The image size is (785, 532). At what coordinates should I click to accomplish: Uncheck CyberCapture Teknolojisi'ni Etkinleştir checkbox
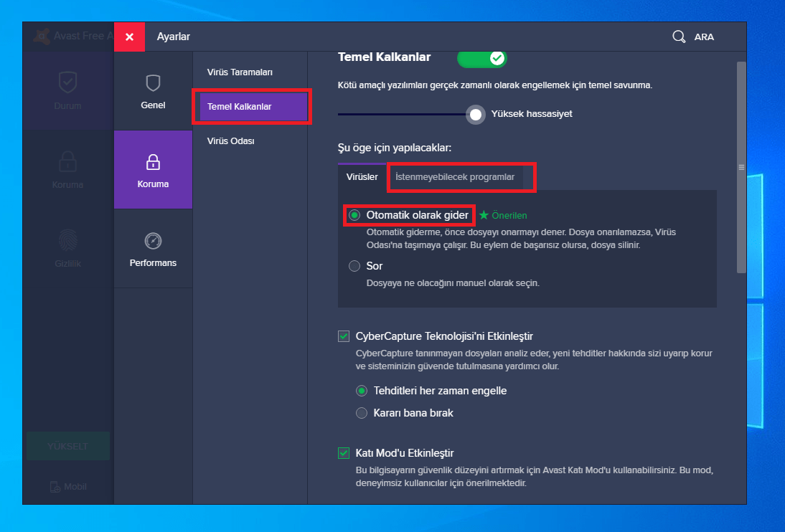(x=344, y=336)
